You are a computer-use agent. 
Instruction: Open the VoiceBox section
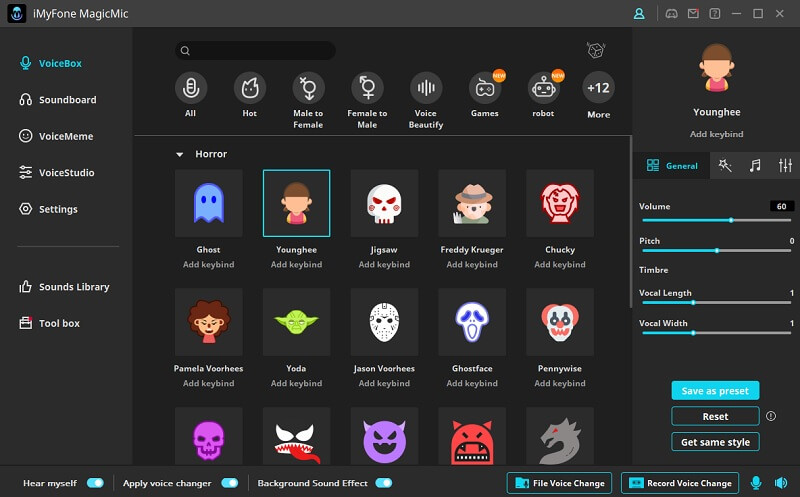pyautogui.click(x=51, y=63)
